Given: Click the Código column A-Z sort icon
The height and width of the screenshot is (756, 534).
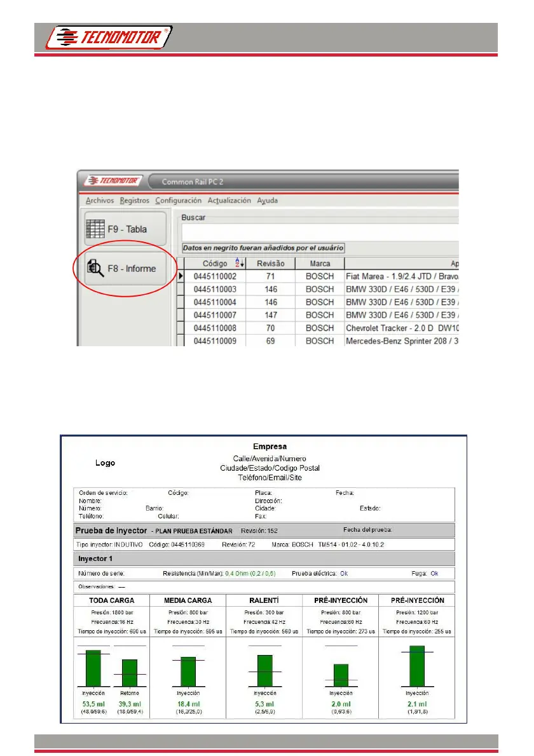Looking at the screenshot, I should tap(240, 263).
